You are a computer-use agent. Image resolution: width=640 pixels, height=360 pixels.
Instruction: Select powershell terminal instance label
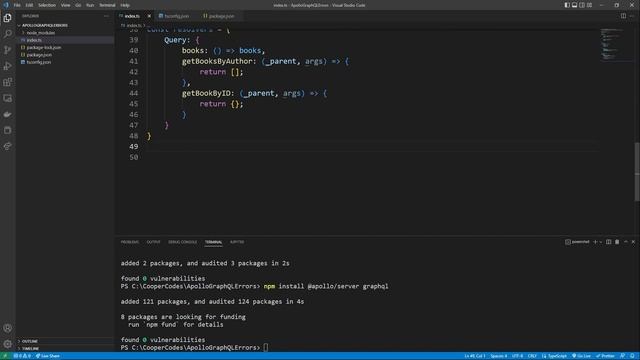577,242
